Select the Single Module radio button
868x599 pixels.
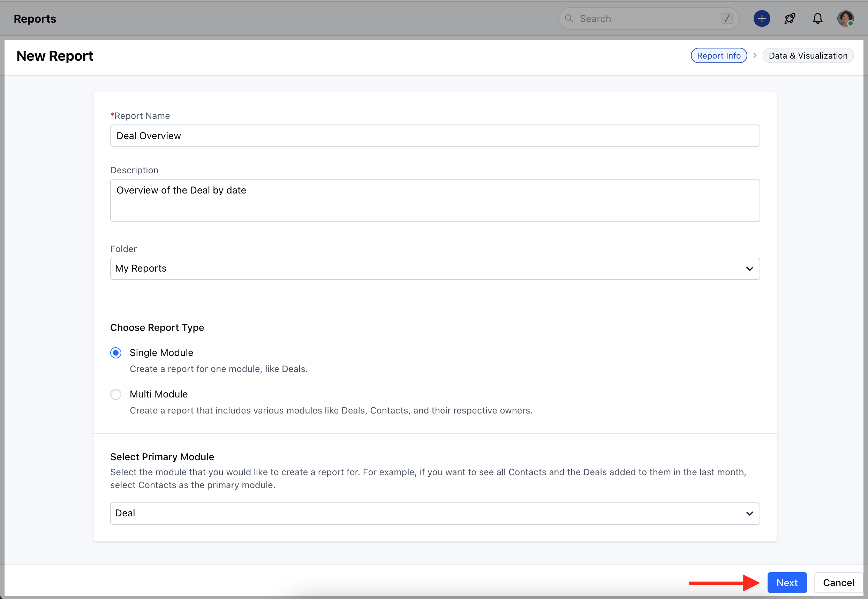coord(116,353)
